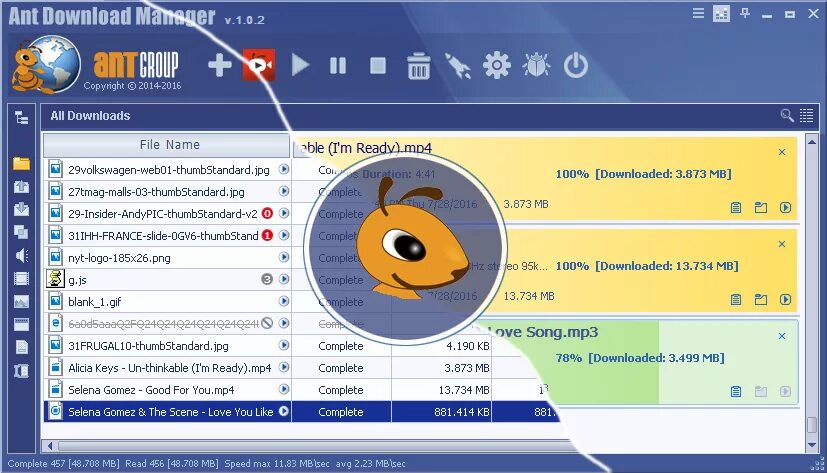The height and width of the screenshot is (473, 827).
Task: Close the Love Song.mp3 download card
Action: pos(782,336)
